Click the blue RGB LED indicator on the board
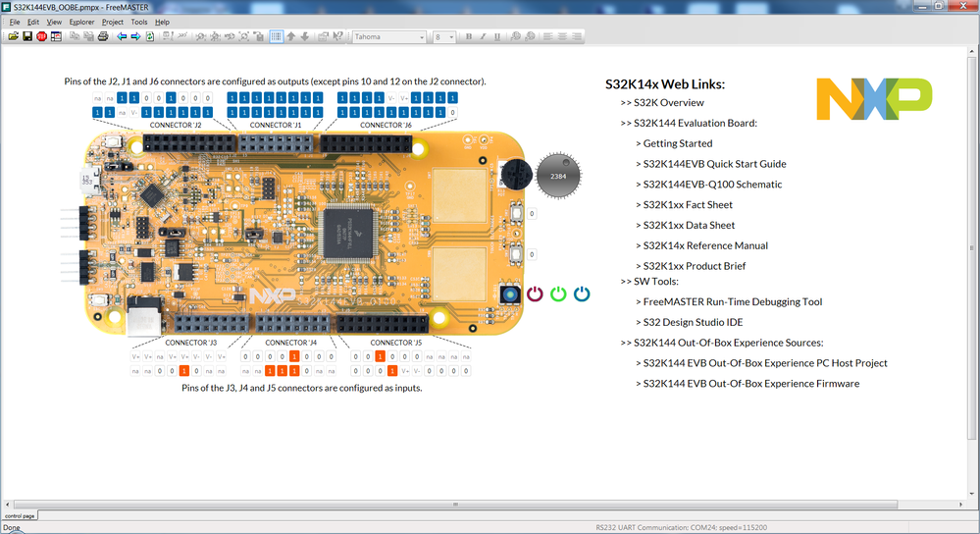Image resolution: width=980 pixels, height=534 pixels. pos(510,294)
